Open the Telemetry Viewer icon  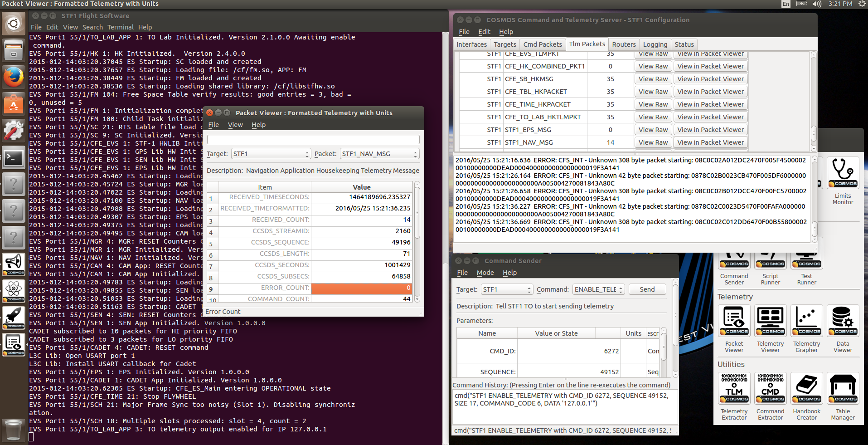tap(770, 321)
